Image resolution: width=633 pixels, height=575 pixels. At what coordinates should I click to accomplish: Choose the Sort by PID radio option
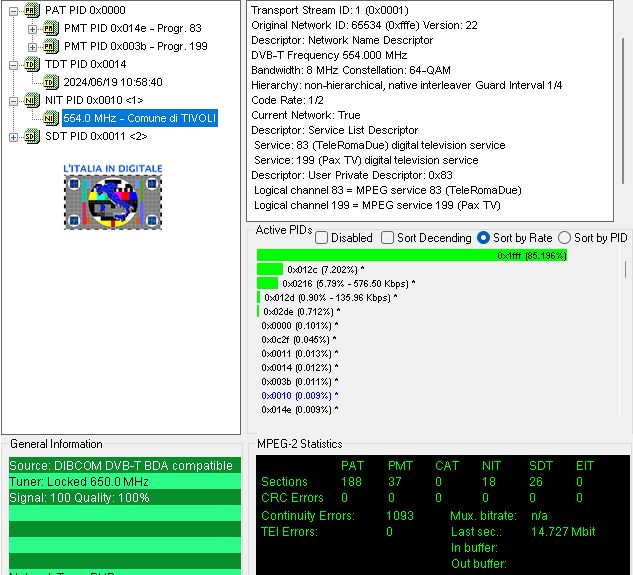click(x=564, y=238)
